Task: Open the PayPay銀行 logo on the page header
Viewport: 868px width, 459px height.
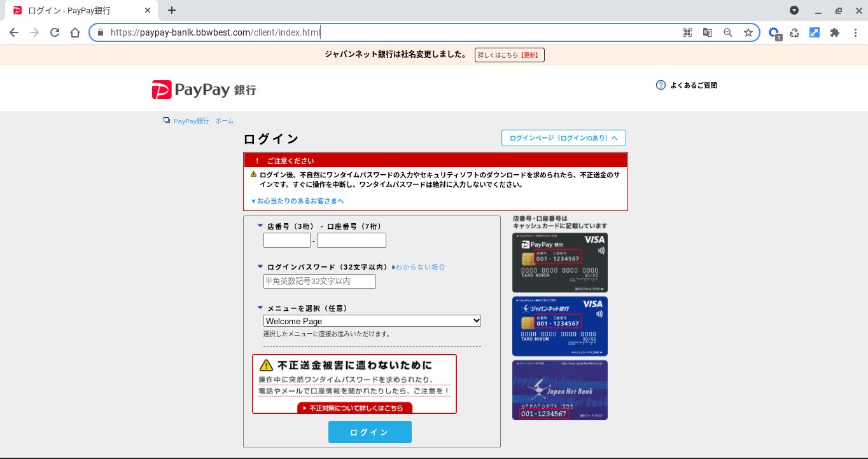Action: coord(202,89)
